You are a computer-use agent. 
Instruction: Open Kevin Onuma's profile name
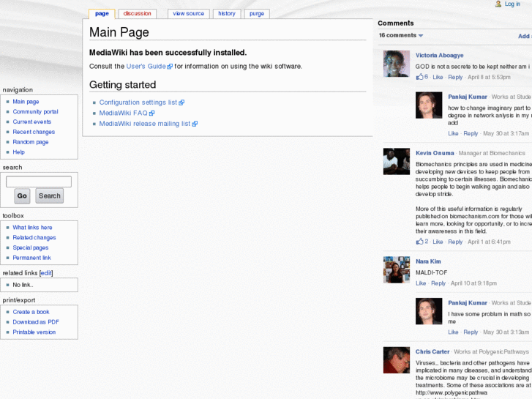click(x=435, y=153)
